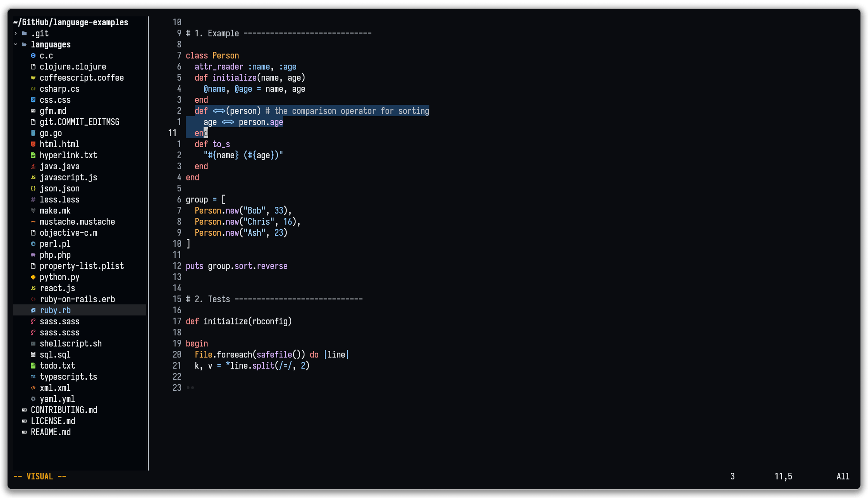This screenshot has width=868, height=498.
Task: Open go.go in the sidebar
Action: point(50,133)
